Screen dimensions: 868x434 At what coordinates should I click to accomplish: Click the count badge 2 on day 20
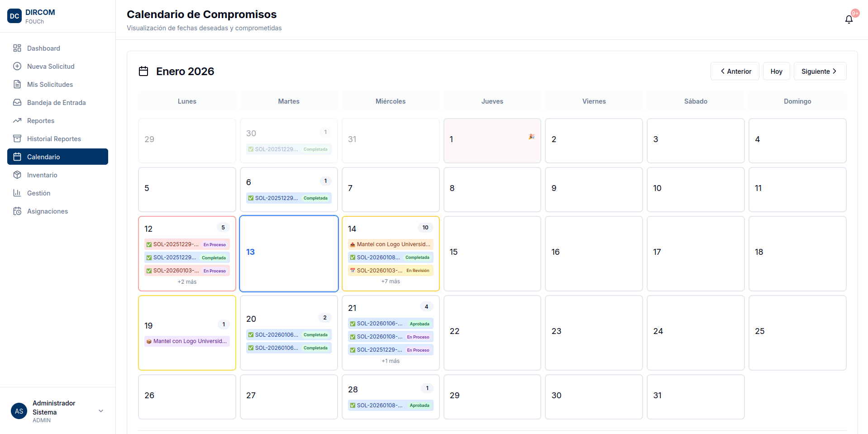click(325, 318)
